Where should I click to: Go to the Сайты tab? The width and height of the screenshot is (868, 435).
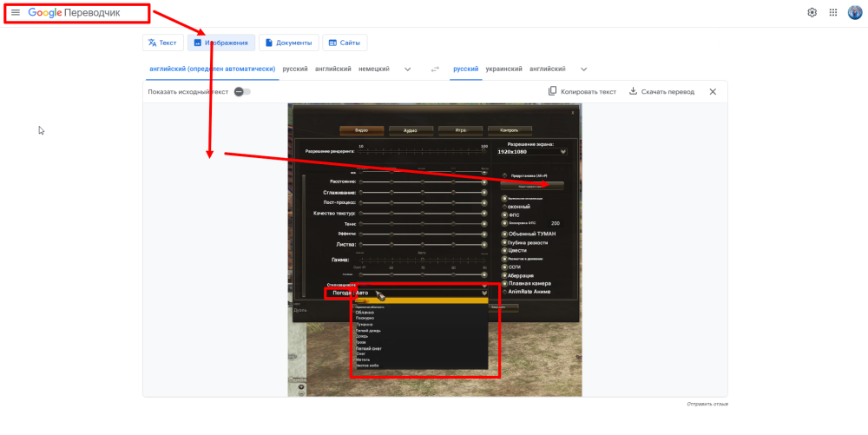coord(345,43)
